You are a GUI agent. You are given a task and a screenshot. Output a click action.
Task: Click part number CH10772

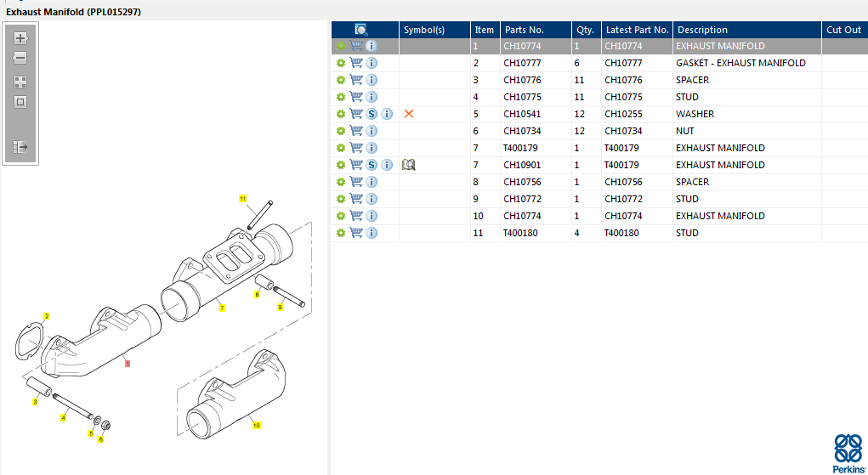point(522,199)
